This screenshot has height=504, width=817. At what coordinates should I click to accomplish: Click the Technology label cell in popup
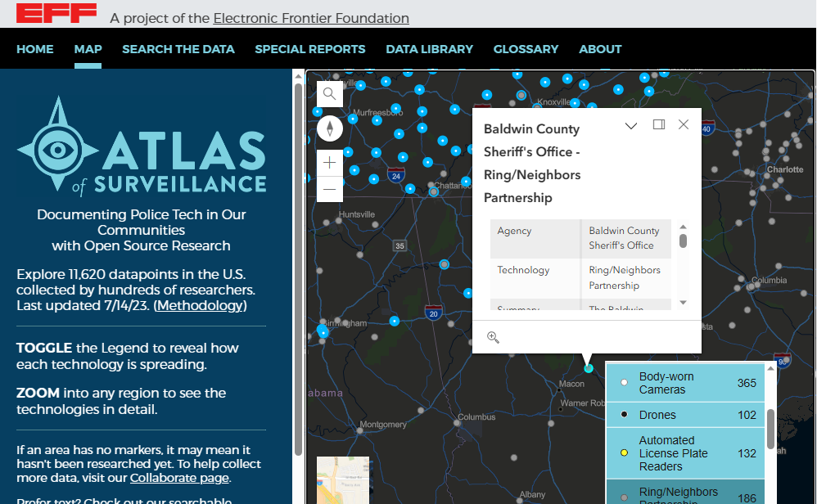pyautogui.click(x=535, y=278)
